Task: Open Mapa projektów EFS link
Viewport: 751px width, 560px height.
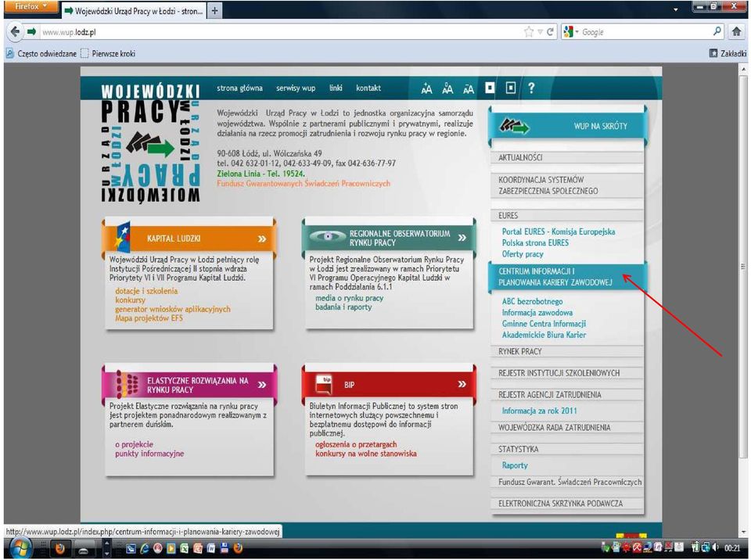Action: [x=149, y=318]
